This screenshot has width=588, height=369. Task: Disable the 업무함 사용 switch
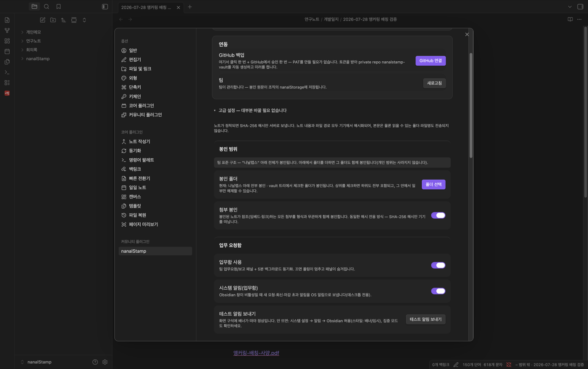(x=438, y=265)
